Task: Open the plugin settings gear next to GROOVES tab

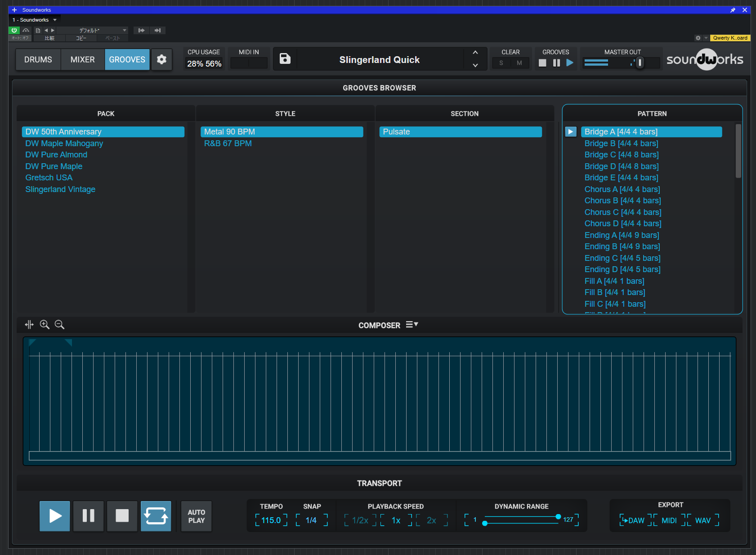Action: point(161,59)
